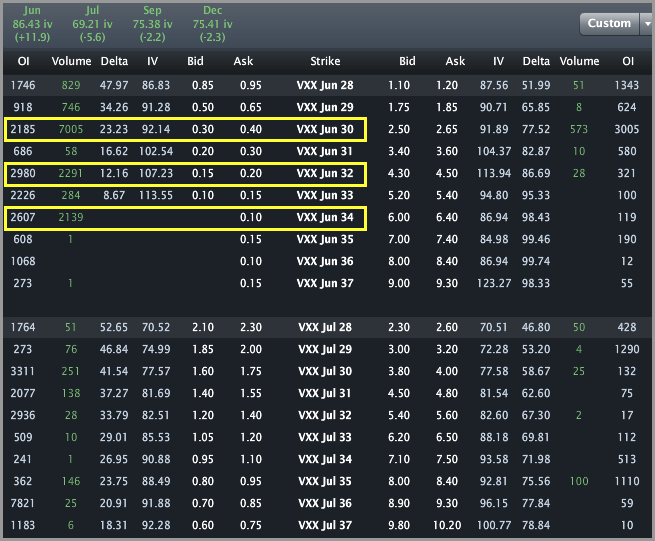Click put IV 123.27 on Jun 37
The image size is (655, 541).
[x=494, y=283]
